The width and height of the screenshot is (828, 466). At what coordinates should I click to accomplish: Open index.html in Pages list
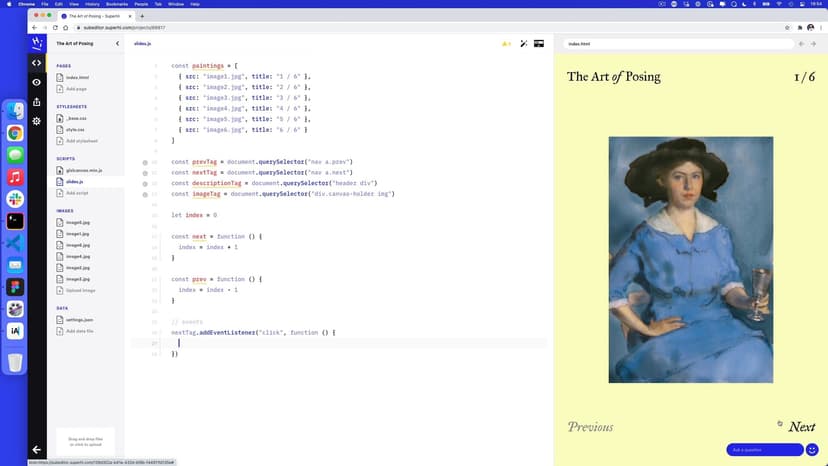tap(77, 77)
